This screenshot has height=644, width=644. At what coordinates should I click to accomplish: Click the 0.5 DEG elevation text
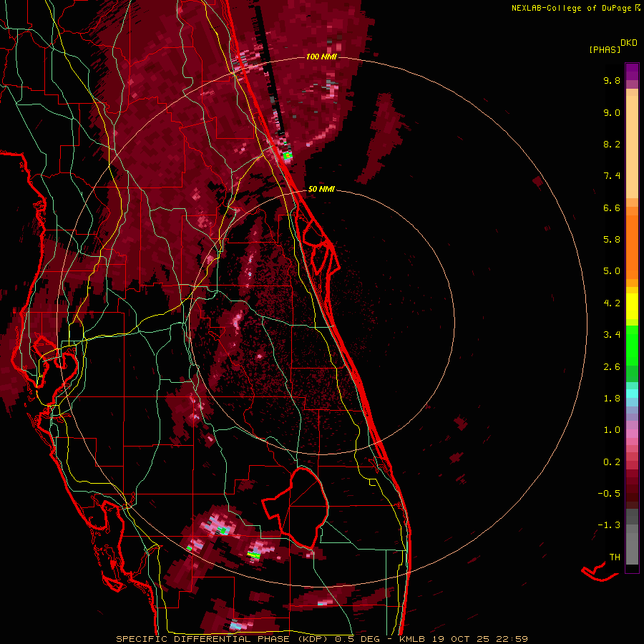tap(356, 639)
